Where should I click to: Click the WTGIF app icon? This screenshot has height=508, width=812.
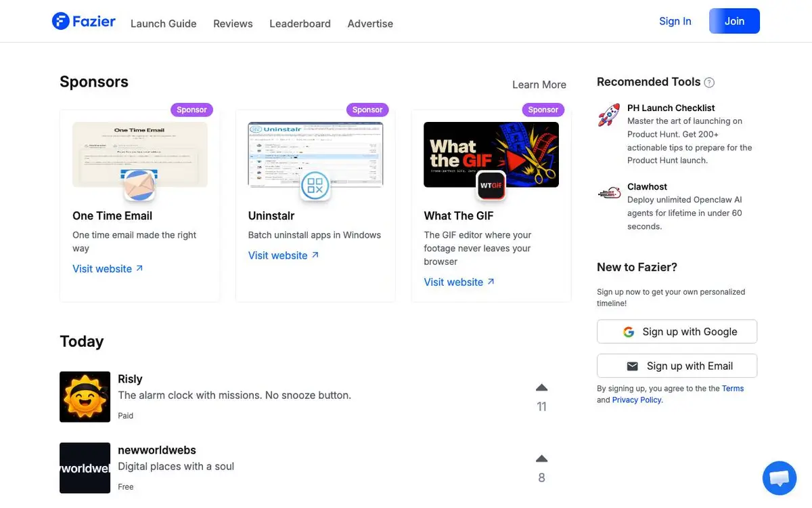[491, 185]
